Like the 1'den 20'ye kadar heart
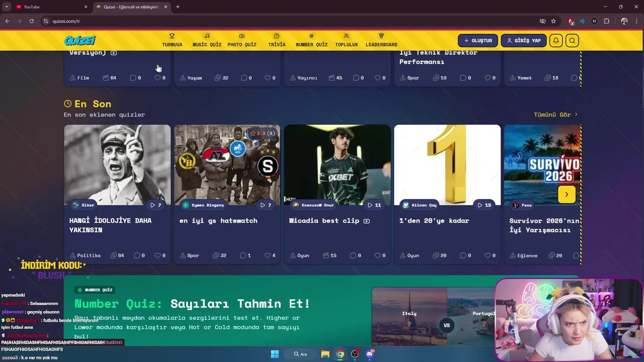644x362 pixels. click(x=490, y=255)
